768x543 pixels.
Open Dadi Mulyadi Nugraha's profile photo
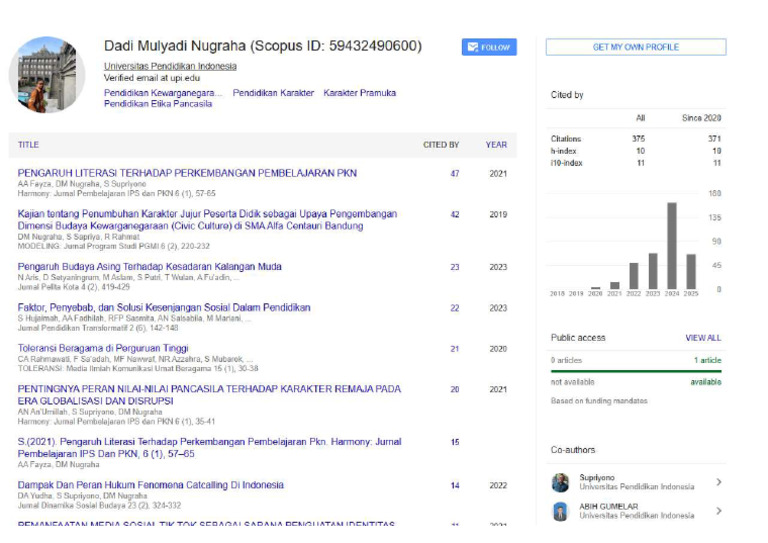coord(47,75)
